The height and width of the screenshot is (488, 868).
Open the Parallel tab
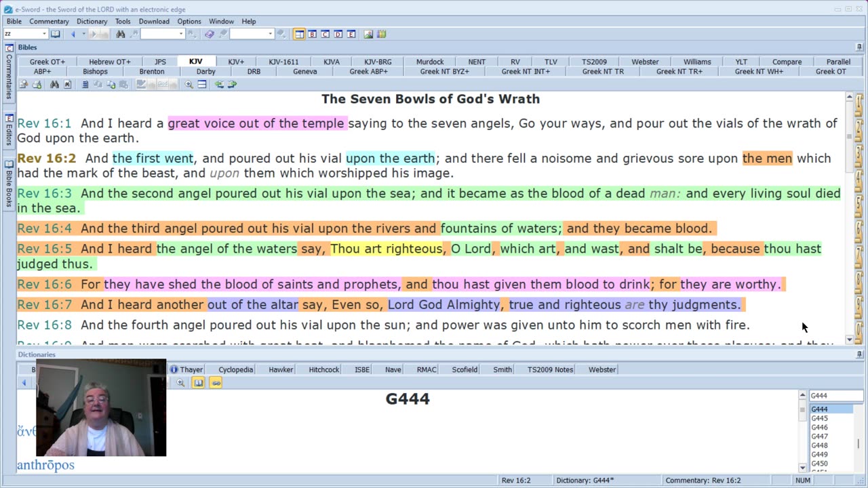tap(838, 62)
